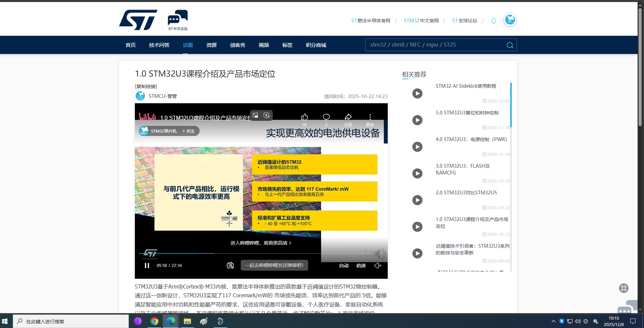
Task: Switch to Microsoft Edge on the taskbar
Action: (171, 321)
